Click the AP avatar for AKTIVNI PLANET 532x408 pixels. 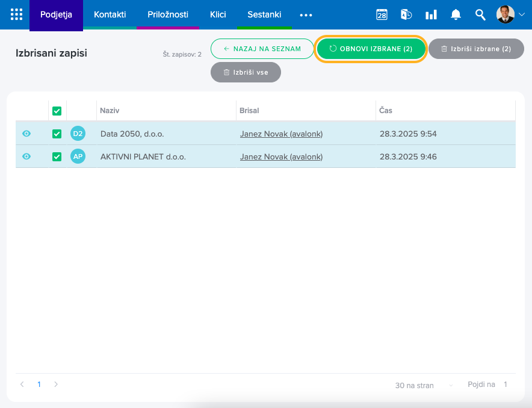click(78, 156)
